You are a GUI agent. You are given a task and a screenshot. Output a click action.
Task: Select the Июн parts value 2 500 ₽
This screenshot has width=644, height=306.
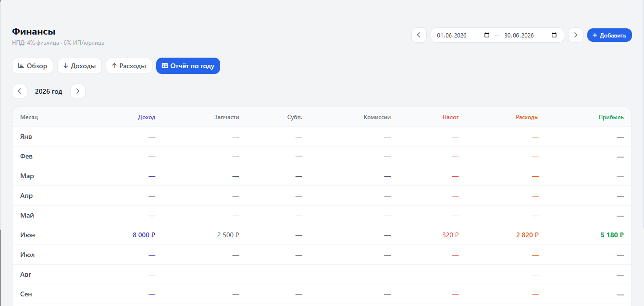click(x=228, y=235)
